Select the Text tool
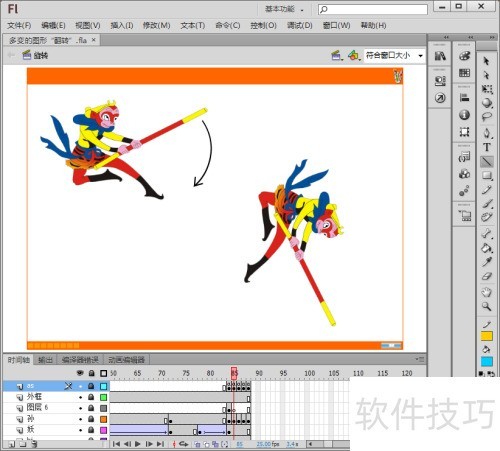Viewport: 500px width, 451px height. click(x=487, y=147)
